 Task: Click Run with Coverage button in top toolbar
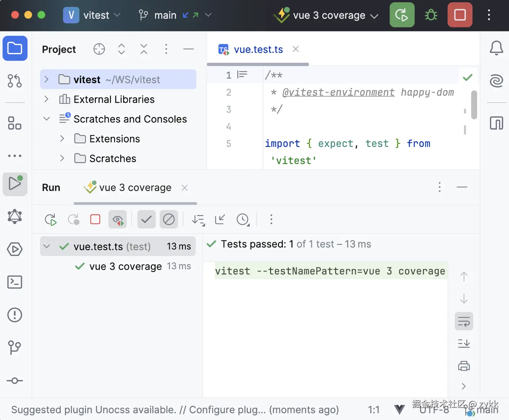pyautogui.click(x=402, y=15)
